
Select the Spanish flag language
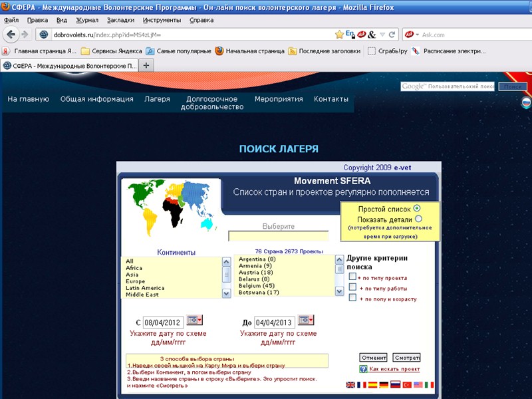tap(372, 385)
